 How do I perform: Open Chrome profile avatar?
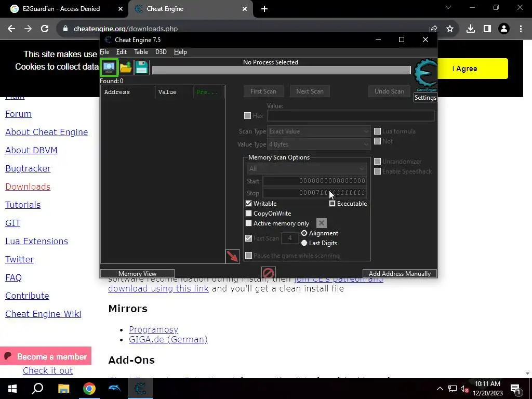[x=504, y=29]
